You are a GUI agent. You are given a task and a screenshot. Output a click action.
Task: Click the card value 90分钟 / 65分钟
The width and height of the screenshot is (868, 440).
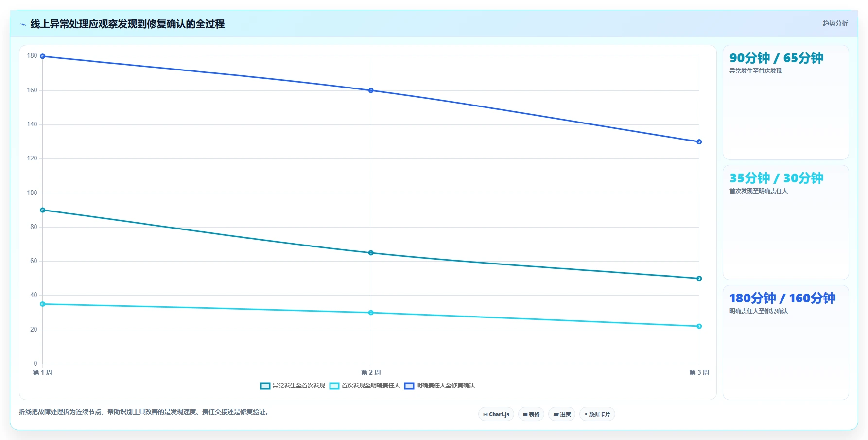click(x=776, y=58)
